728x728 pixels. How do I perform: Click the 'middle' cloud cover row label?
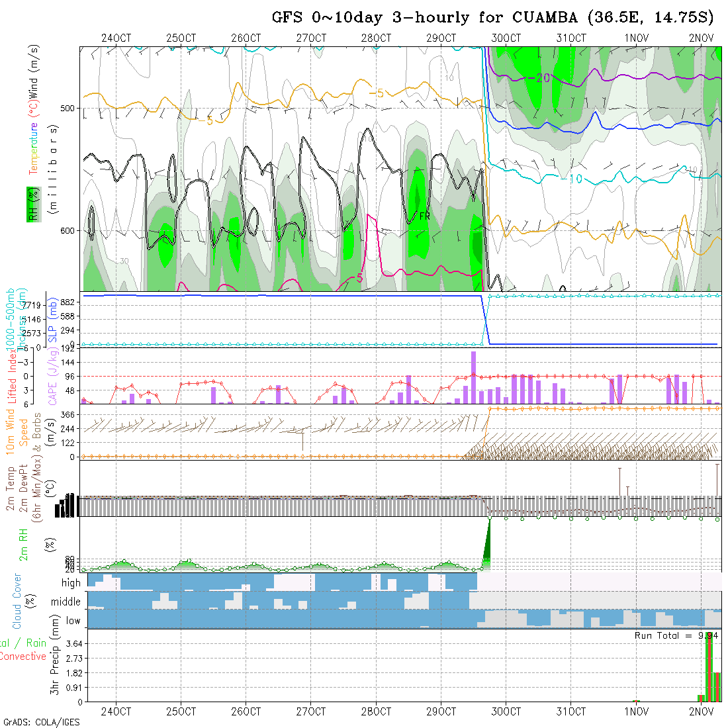[x=66, y=602]
